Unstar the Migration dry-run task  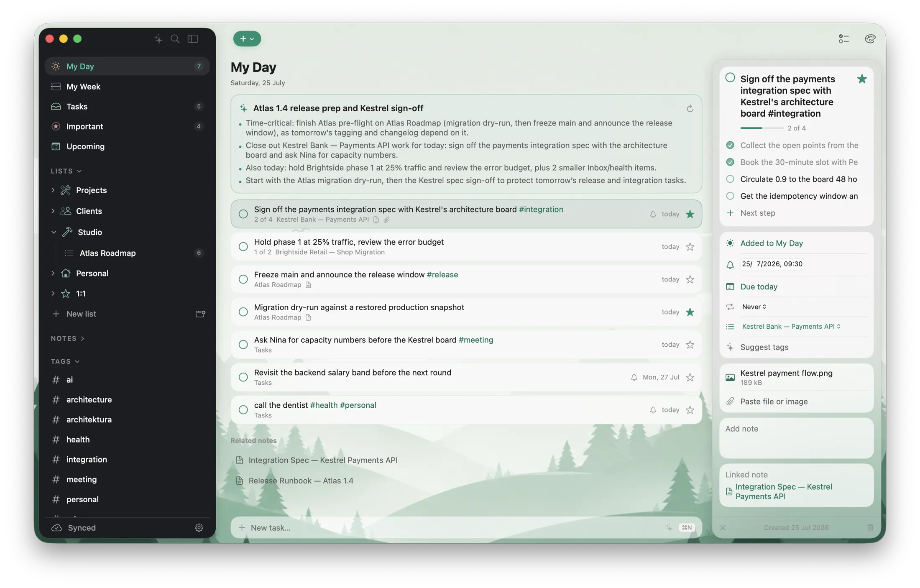pos(690,312)
